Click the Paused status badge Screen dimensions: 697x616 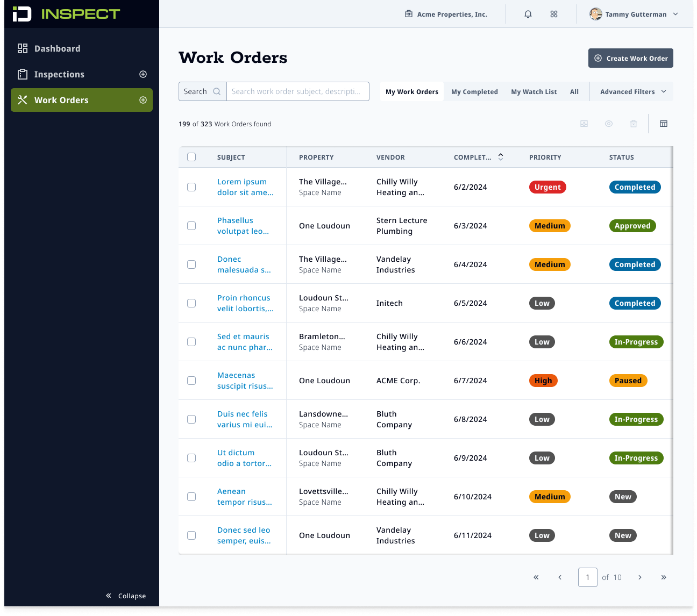point(628,381)
